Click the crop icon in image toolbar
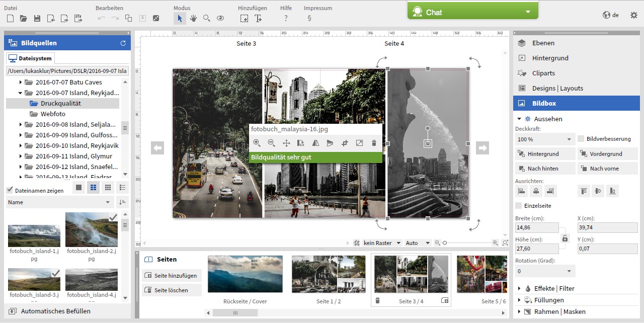Screen dimensions: 644x323 [345, 143]
